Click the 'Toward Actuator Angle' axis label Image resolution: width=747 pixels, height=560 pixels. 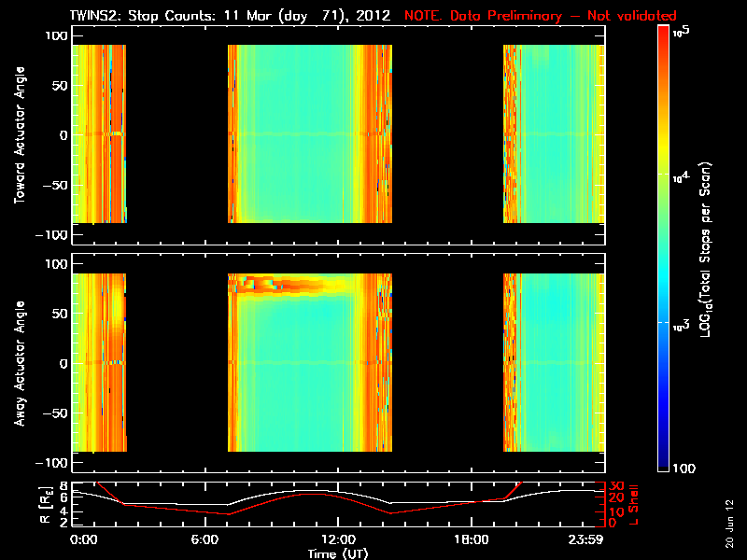point(20,135)
